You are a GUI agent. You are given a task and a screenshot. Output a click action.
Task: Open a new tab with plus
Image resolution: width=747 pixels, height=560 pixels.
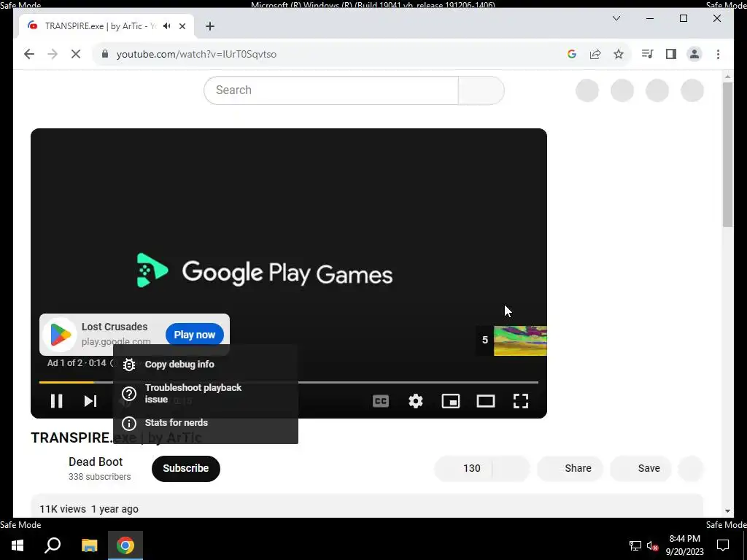point(210,26)
